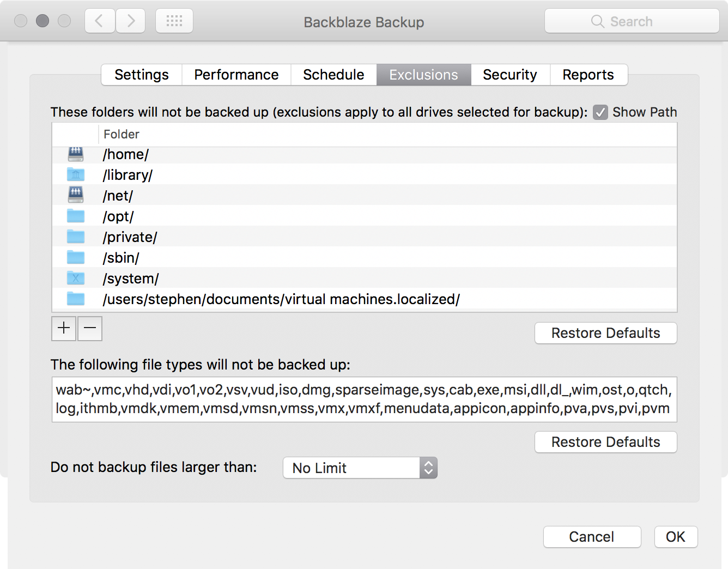Show all preferences grid icon
Viewport: 728px width, 569px height.
(x=174, y=21)
